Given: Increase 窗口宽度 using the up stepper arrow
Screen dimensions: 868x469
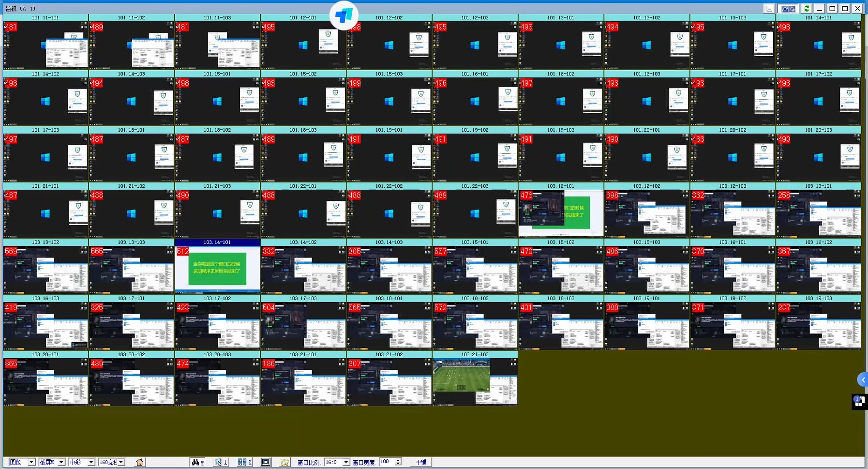Looking at the screenshot, I should [397, 459].
